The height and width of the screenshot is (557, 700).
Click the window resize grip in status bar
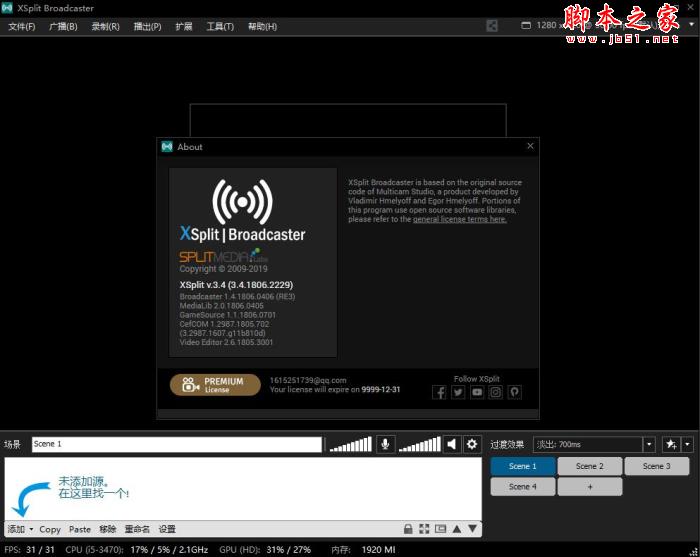tap(693, 552)
